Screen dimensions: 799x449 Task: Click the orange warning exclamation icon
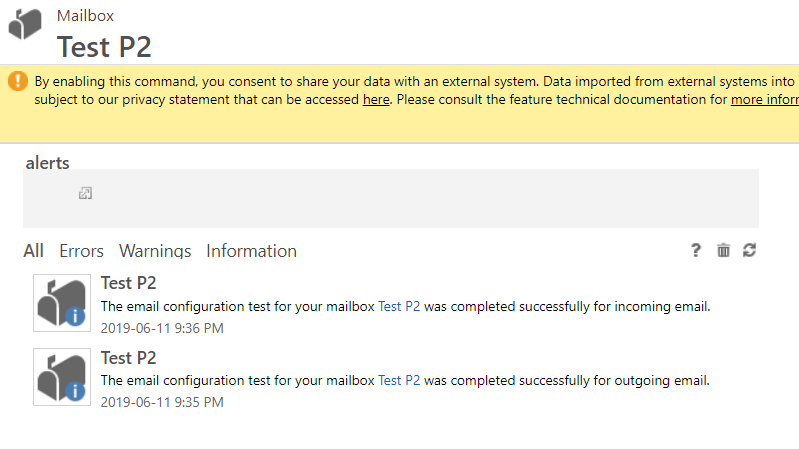pyautogui.click(x=18, y=81)
